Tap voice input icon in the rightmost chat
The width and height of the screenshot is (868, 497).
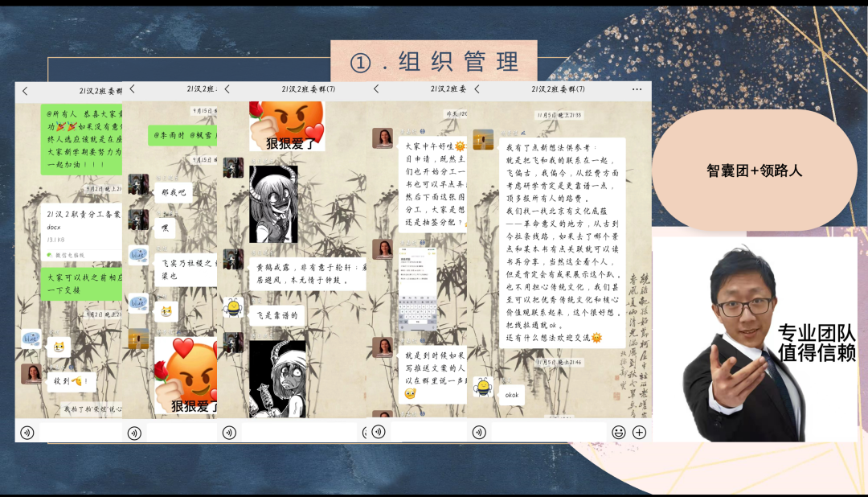click(x=481, y=432)
